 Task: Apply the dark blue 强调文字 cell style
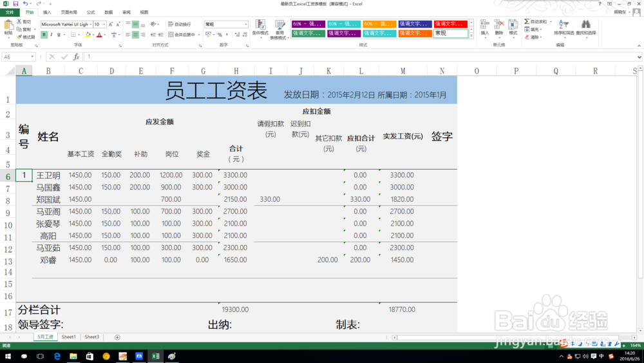click(415, 24)
